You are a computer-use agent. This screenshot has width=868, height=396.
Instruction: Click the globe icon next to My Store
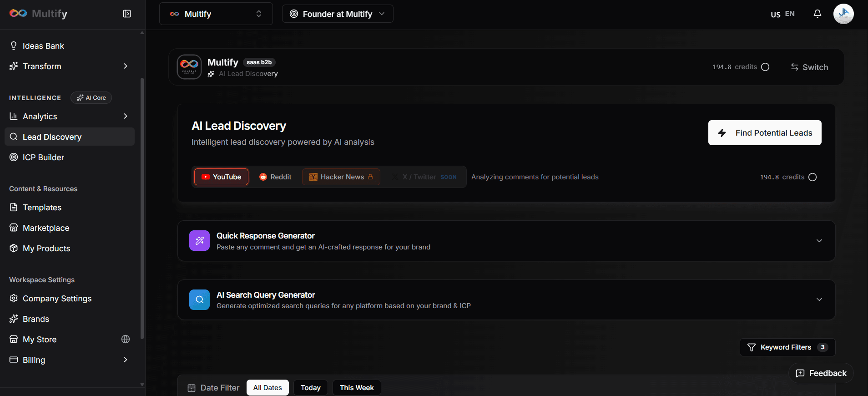pyautogui.click(x=126, y=339)
